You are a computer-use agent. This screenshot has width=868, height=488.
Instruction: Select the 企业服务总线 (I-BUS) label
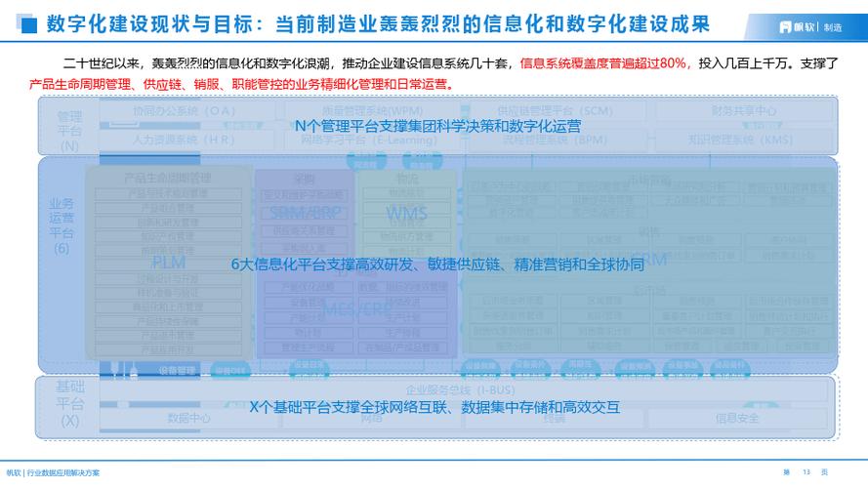[x=448, y=389]
